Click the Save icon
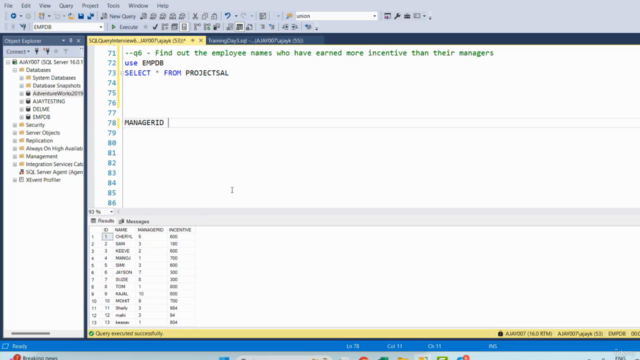640x360 pixels. [81, 16]
